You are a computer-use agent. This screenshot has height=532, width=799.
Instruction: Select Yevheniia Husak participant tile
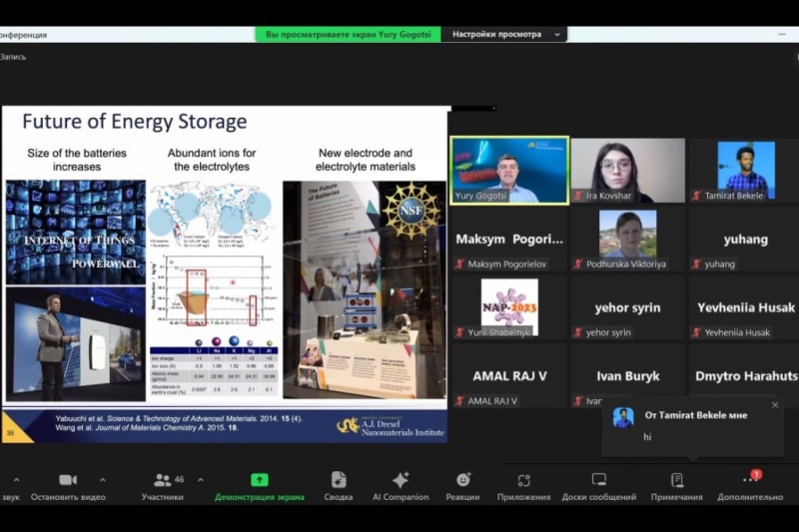(x=744, y=307)
